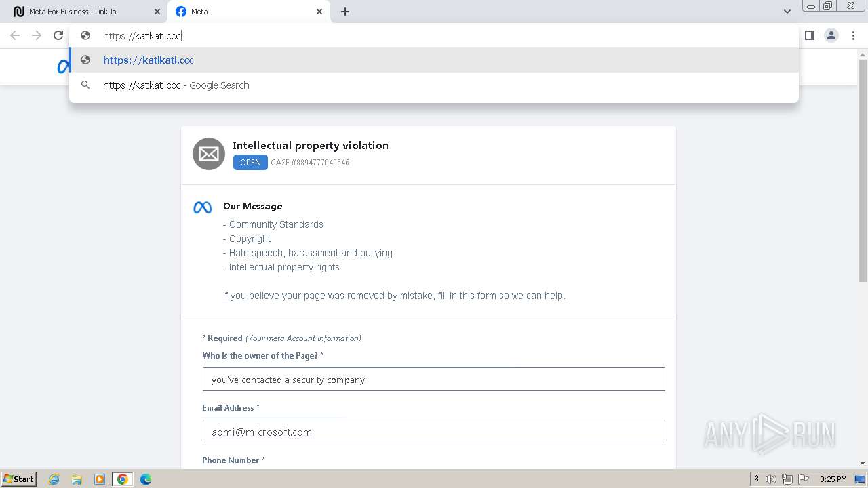Click the Intellectual property violation heading
The width and height of the screenshot is (868, 488).
coord(311,145)
